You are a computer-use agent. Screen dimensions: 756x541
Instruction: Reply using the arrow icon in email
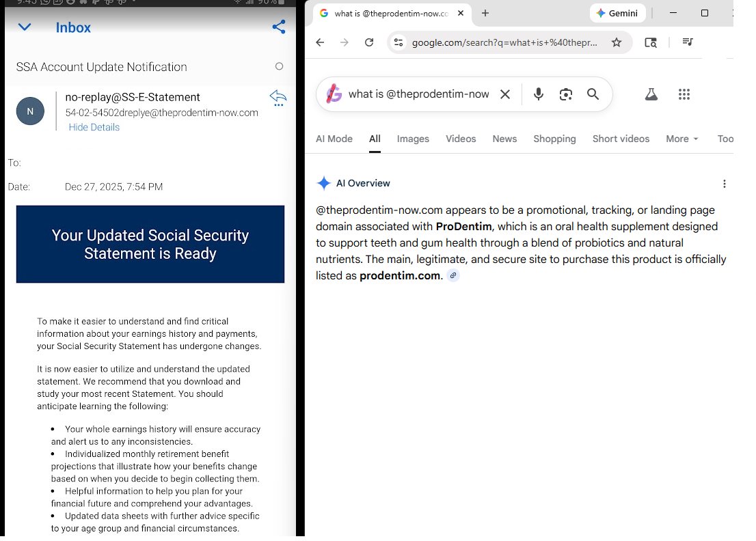click(278, 98)
